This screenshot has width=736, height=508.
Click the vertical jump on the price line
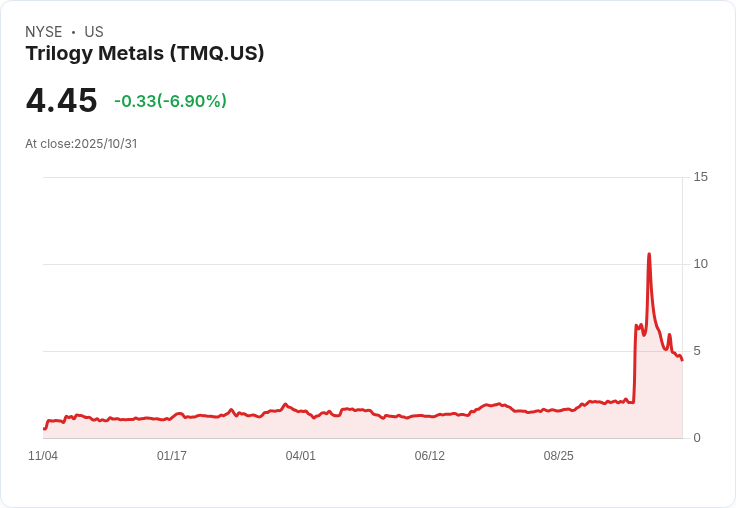635,364
